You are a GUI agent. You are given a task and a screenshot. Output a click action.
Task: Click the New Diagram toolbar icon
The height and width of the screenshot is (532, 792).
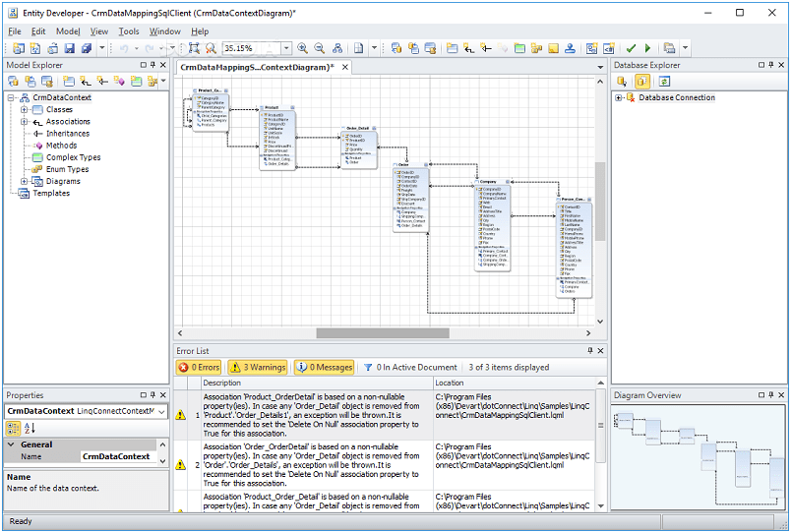click(591, 48)
